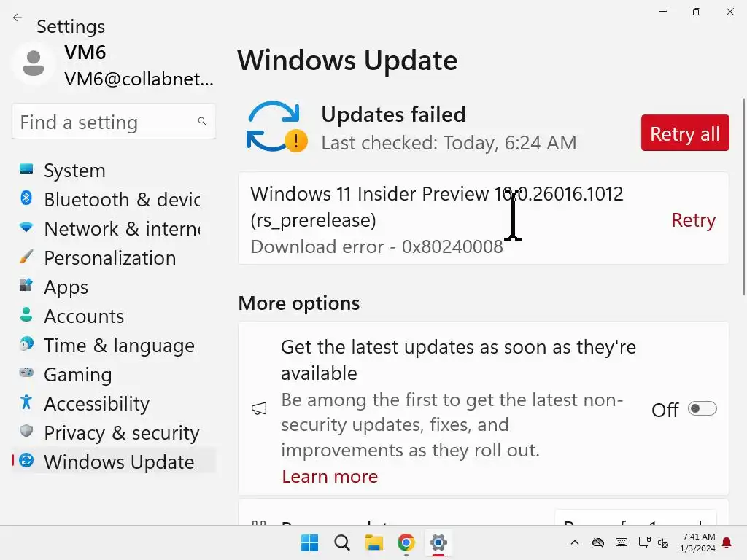
Task: Select Accounts in sidebar
Action: point(114,316)
